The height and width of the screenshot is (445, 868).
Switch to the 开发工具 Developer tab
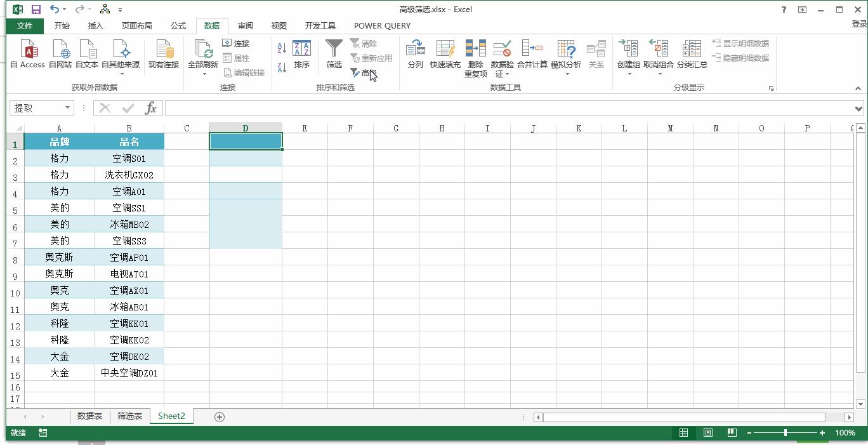coord(320,26)
